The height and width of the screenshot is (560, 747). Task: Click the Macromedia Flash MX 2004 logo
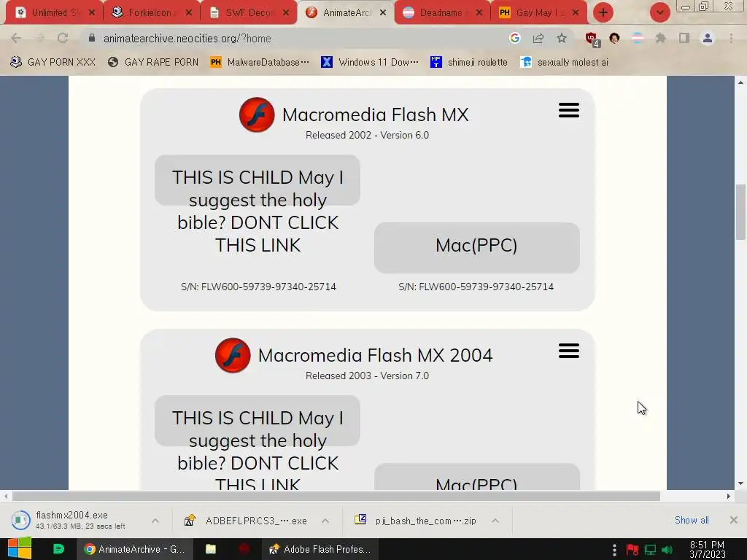(233, 355)
